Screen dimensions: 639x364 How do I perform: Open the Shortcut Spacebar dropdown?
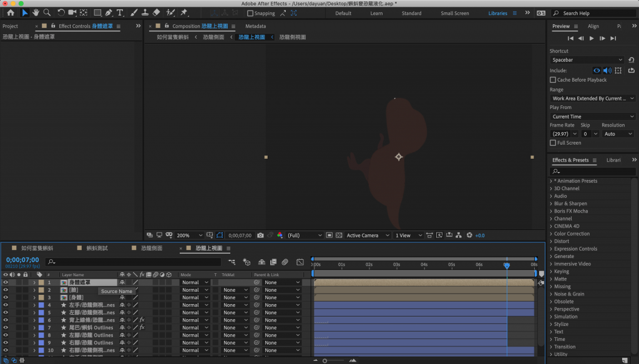click(587, 60)
